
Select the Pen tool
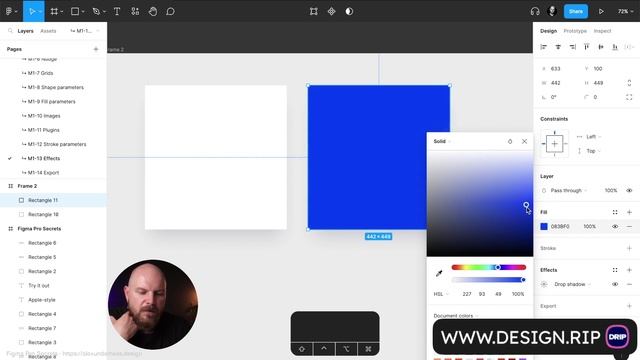click(97, 11)
